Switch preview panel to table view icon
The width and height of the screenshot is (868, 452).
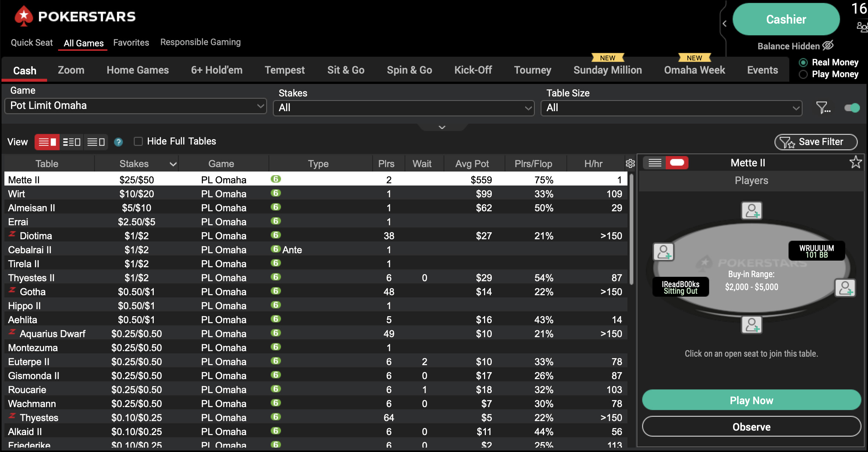(677, 163)
